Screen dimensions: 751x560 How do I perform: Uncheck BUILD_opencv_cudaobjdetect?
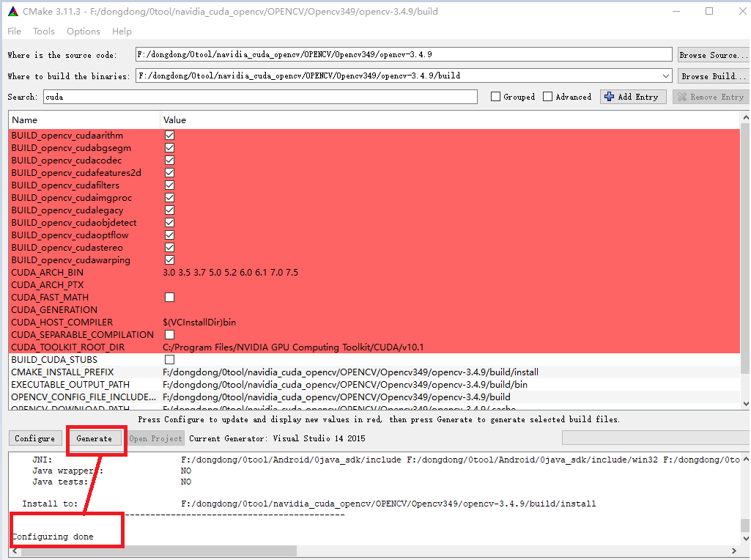(x=169, y=223)
